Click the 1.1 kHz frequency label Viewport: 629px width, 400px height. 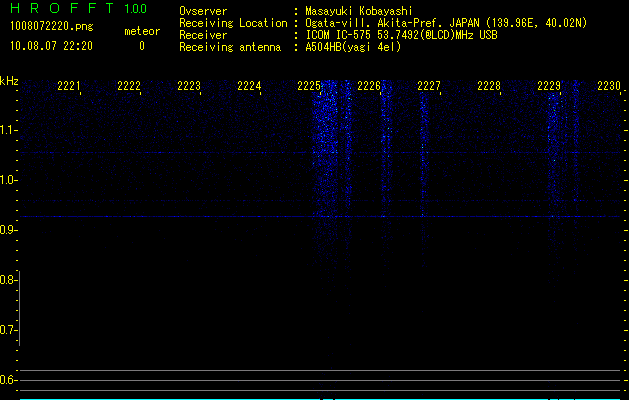click(8, 130)
